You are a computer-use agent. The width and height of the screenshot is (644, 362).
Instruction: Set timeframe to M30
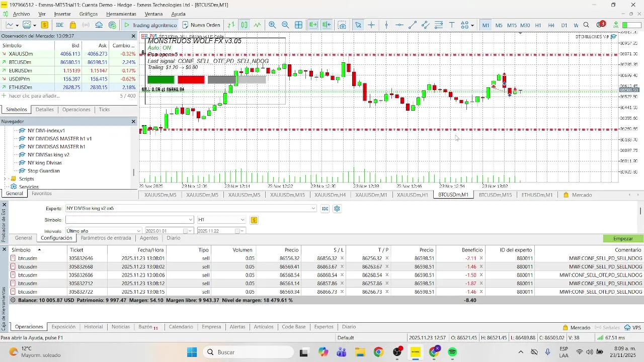tap(525, 25)
